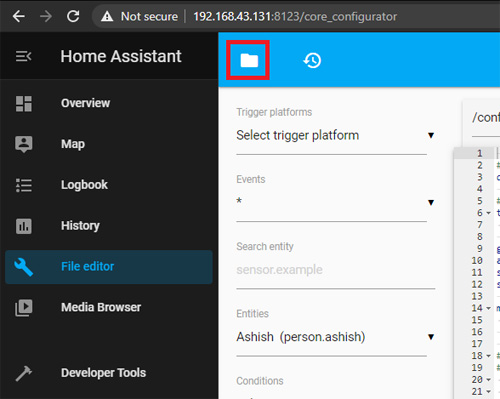The width and height of the screenshot is (500, 399).
Task: Open the Media Browser page
Action: pos(101,307)
